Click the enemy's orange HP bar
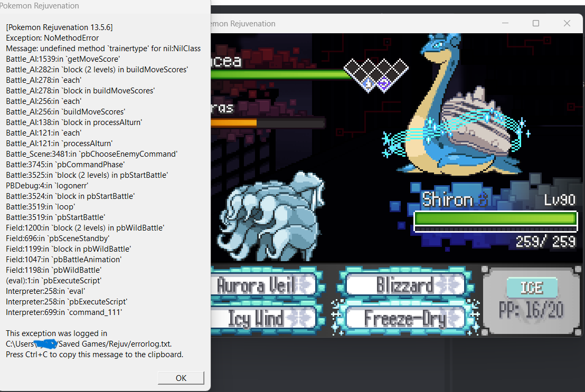 (x=233, y=122)
